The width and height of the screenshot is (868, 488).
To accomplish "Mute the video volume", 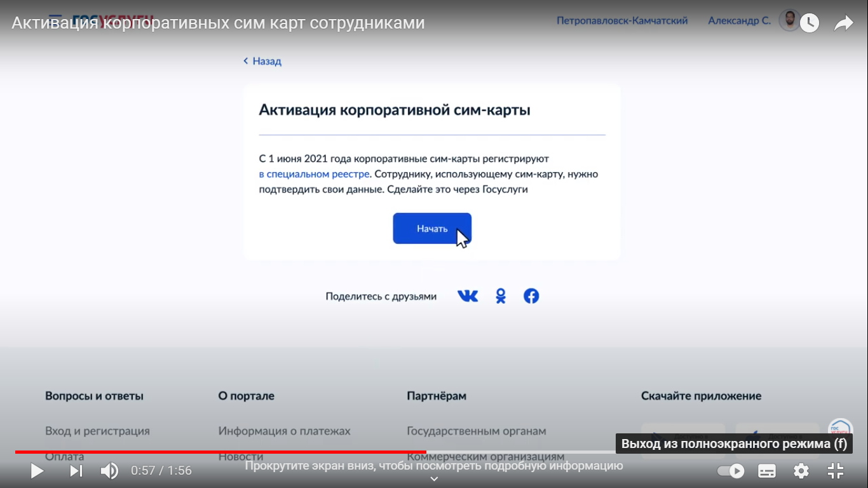I will click(109, 471).
